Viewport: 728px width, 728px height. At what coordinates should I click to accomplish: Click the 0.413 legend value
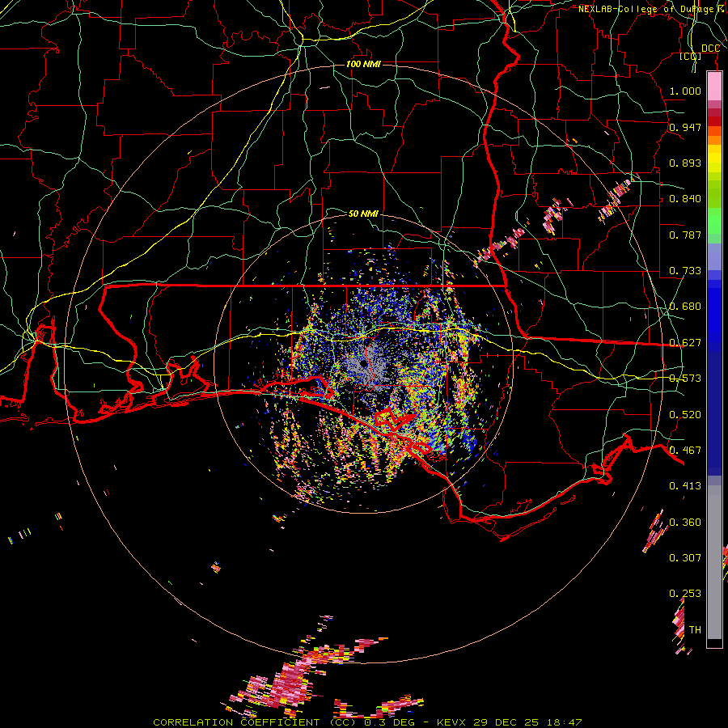(685, 486)
